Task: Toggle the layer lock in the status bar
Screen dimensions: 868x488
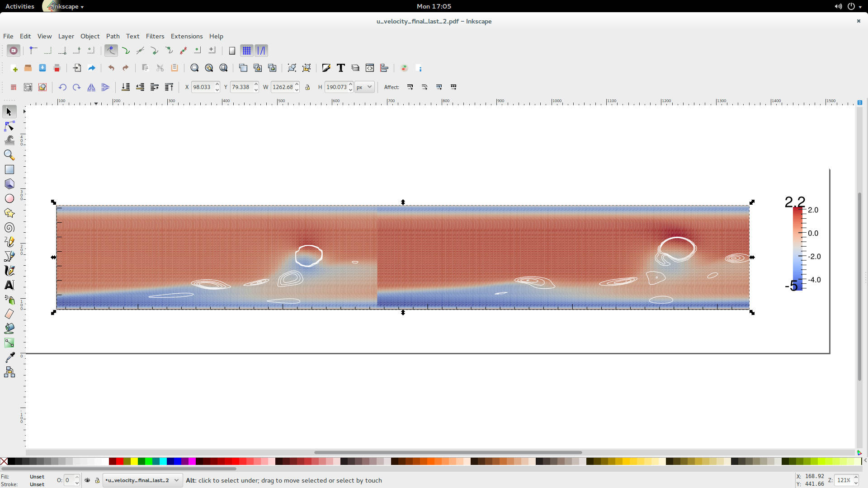Action: (97, 480)
